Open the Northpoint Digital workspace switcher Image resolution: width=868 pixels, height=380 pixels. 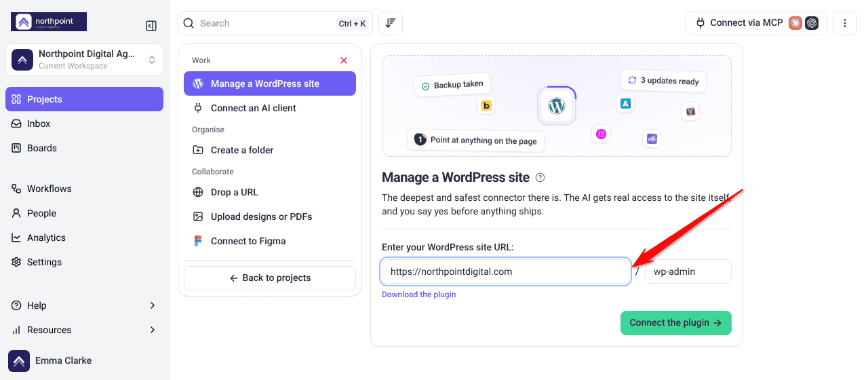[84, 60]
